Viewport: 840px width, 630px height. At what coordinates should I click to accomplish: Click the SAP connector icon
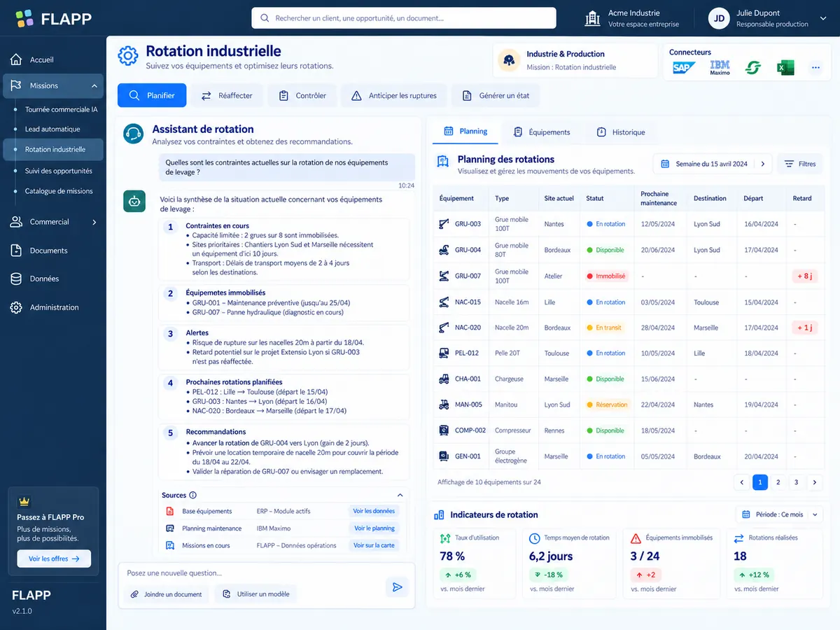click(683, 68)
